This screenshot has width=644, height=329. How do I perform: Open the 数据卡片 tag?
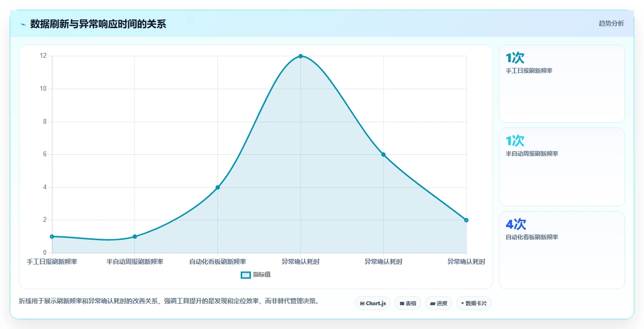[474, 303]
